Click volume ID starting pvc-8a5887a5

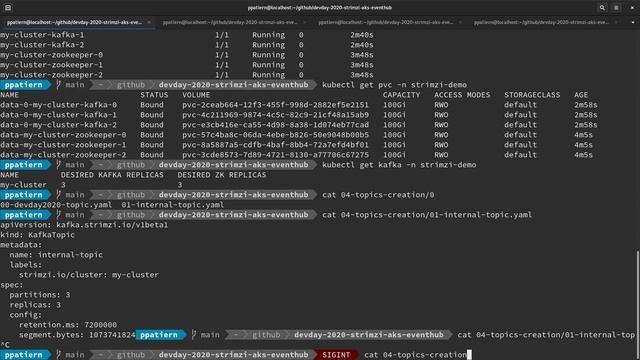276,145
